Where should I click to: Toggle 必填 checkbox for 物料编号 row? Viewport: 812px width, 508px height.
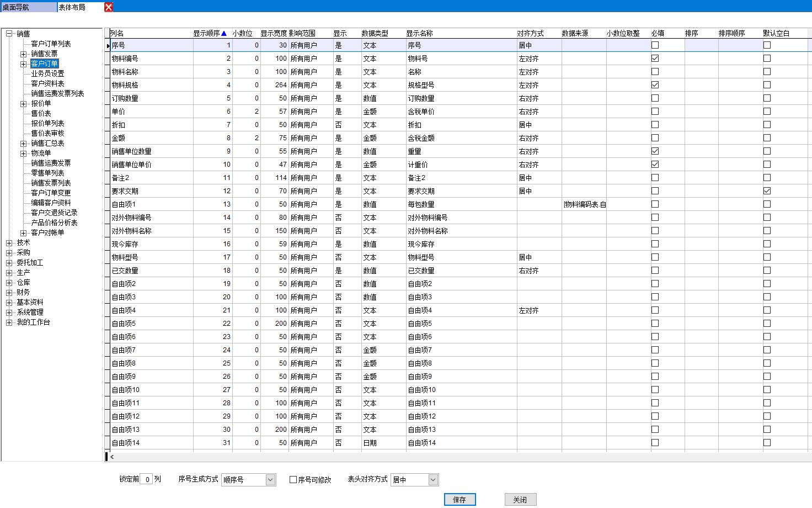click(x=655, y=59)
